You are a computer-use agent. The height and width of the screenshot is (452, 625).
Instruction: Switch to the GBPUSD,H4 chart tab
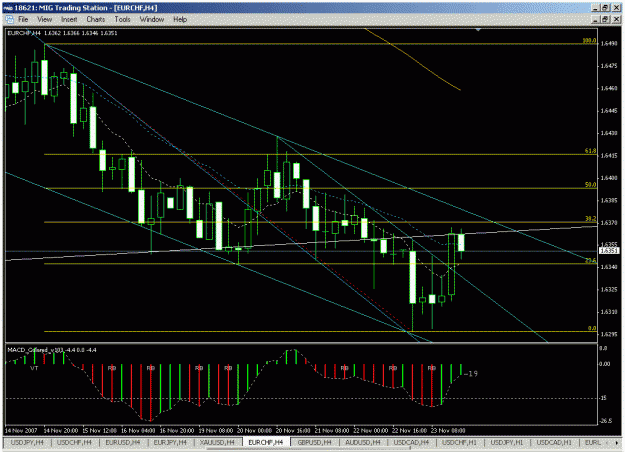(x=314, y=442)
